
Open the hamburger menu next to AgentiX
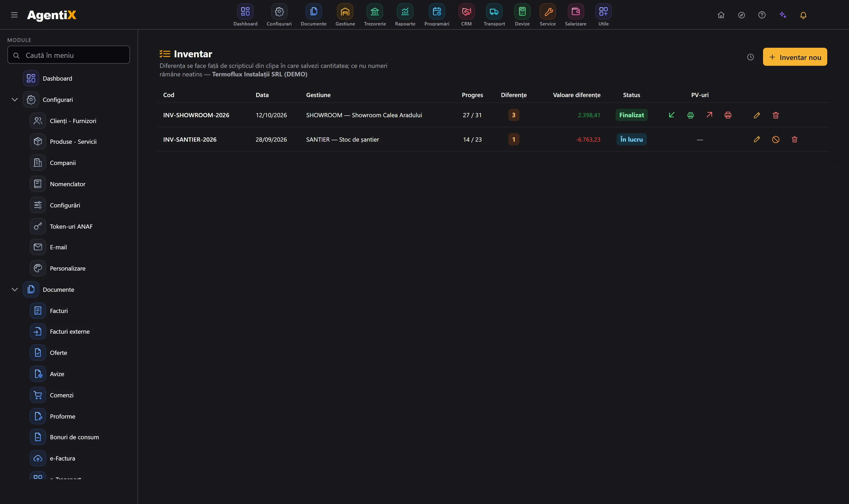(14, 15)
